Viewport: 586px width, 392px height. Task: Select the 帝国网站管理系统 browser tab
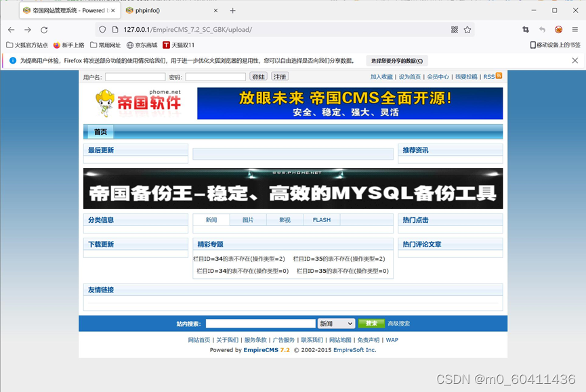click(70, 11)
